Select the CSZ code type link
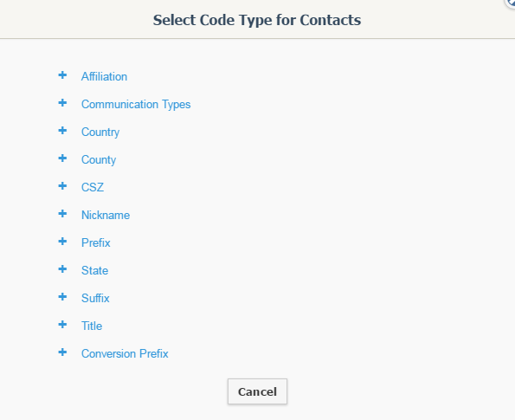 click(x=93, y=187)
